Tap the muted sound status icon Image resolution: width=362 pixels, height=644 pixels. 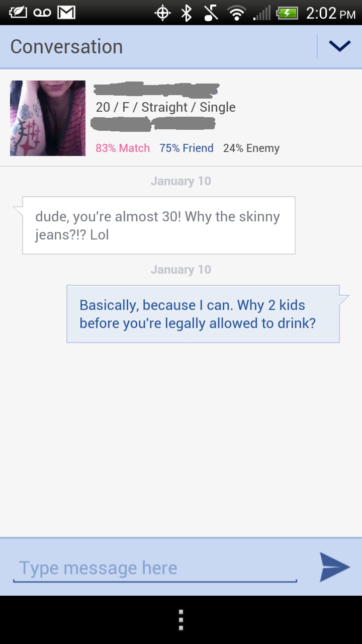211,13
